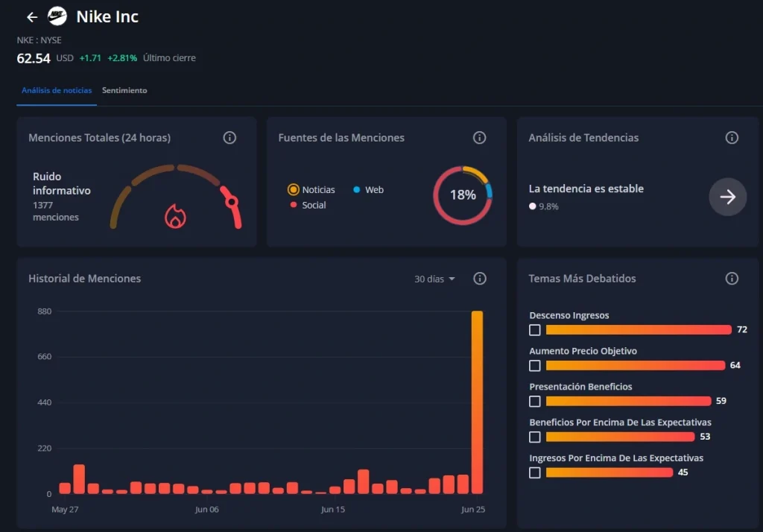Viewport: 763px width, 532px height.
Task: Click the May 27 bar in chart
Action: click(x=65, y=488)
